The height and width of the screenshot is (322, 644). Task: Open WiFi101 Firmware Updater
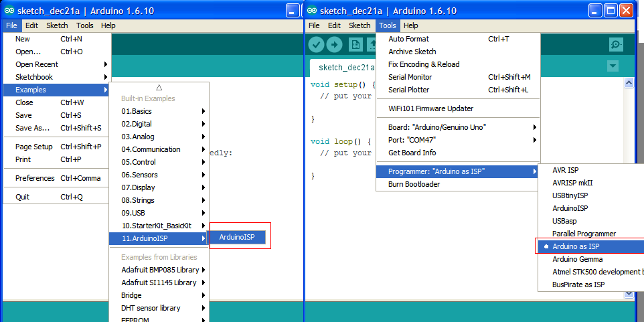pos(458,109)
